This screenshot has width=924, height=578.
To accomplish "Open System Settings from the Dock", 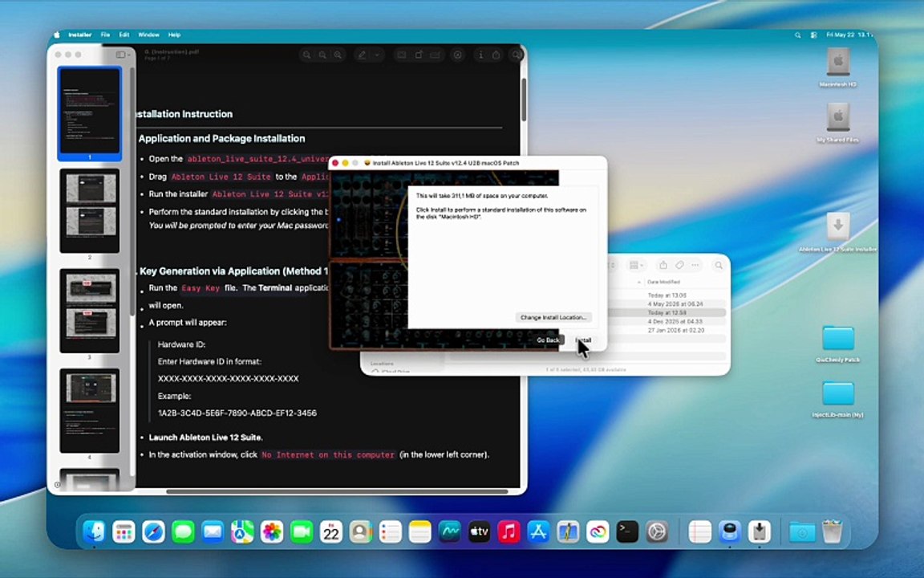I will point(656,532).
